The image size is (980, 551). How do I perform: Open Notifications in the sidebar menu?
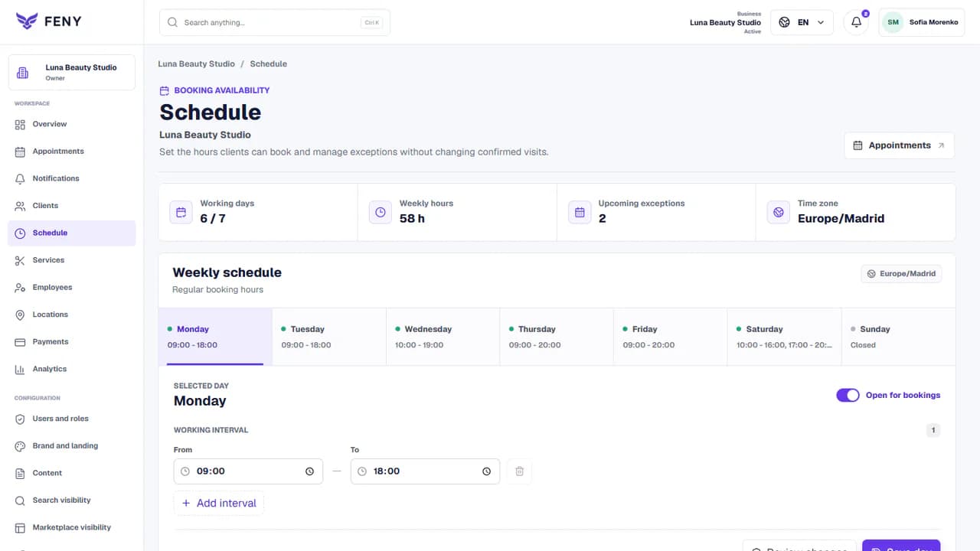(x=71, y=178)
